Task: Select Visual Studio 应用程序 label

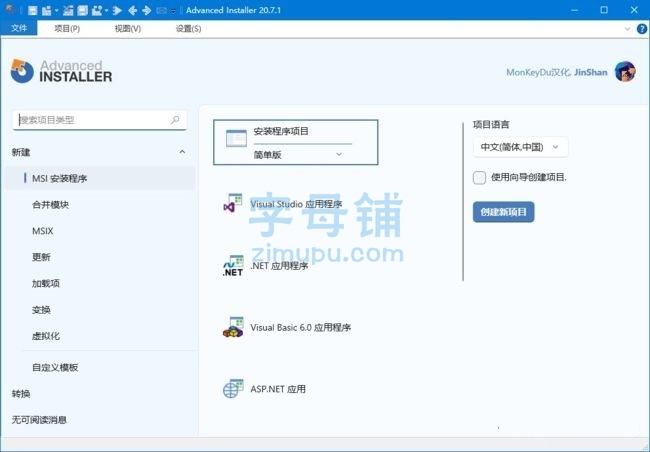Action: pos(296,204)
